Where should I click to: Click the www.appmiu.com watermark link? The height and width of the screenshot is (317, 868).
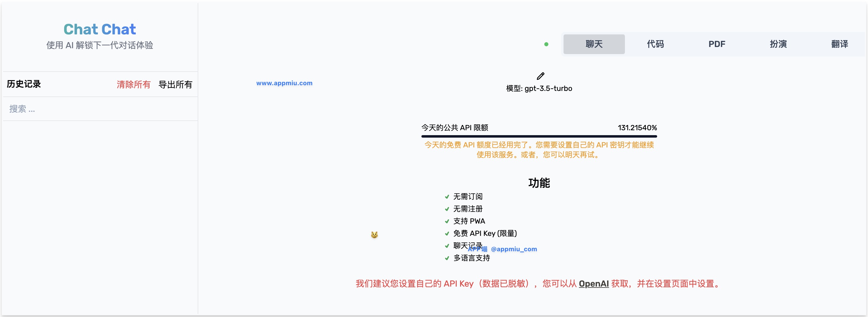pos(284,83)
